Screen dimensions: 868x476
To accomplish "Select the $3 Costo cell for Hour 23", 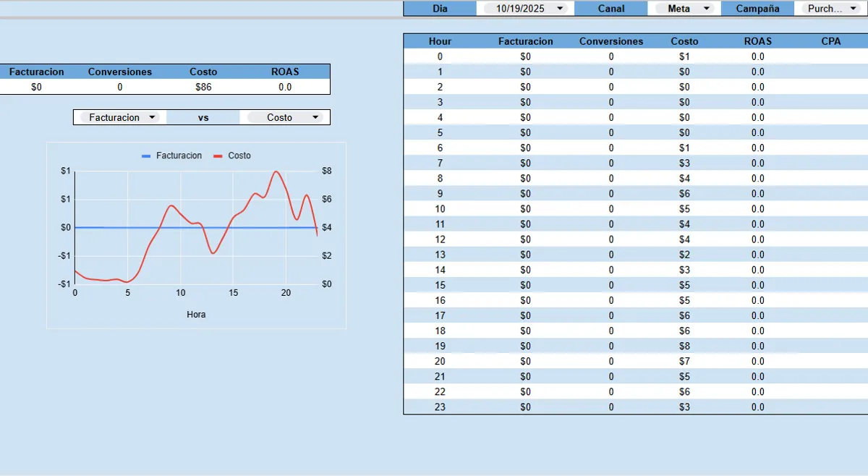I will (x=684, y=407).
